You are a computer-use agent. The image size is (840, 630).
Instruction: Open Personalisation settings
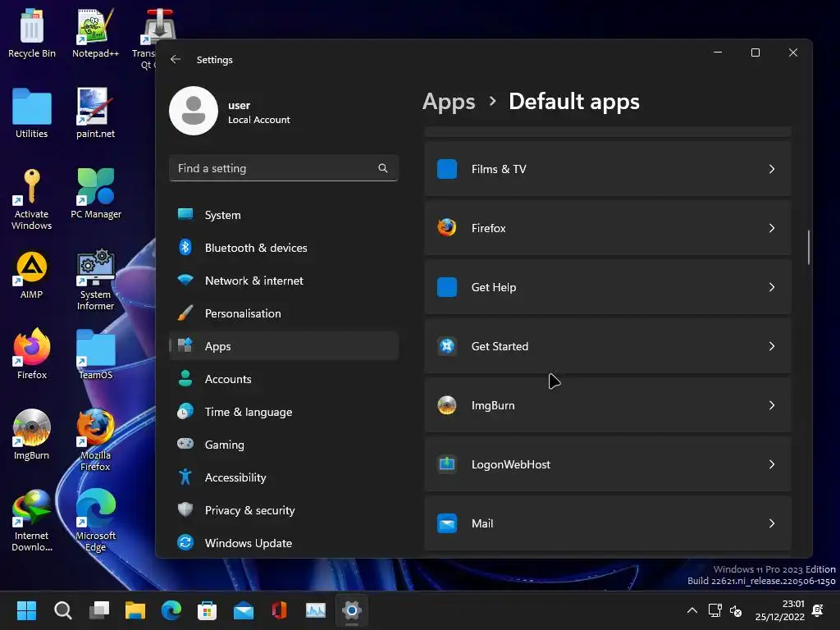tap(283, 313)
